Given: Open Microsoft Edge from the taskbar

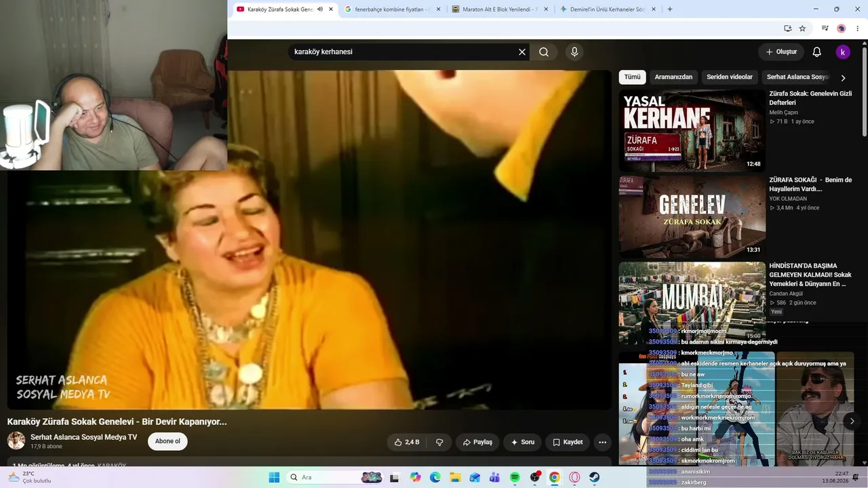Looking at the screenshot, I should 435,477.
